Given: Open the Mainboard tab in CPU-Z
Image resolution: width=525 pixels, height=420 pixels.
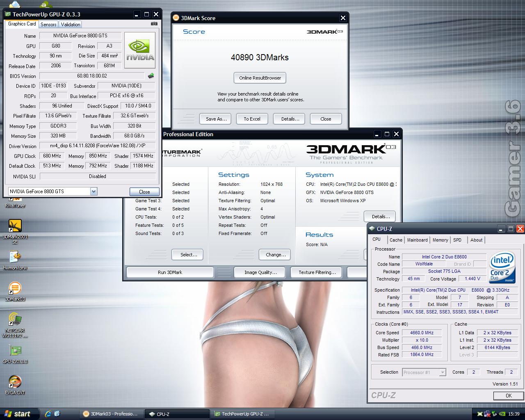Looking at the screenshot, I should [x=418, y=240].
